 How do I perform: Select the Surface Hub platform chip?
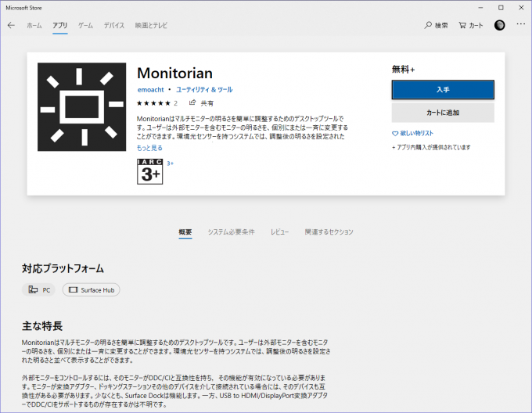click(92, 290)
